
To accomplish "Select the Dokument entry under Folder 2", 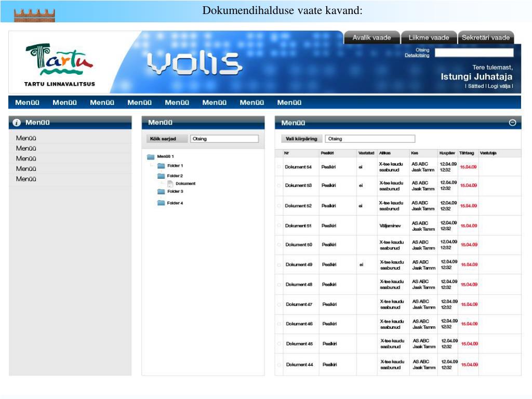I will pos(185,183).
